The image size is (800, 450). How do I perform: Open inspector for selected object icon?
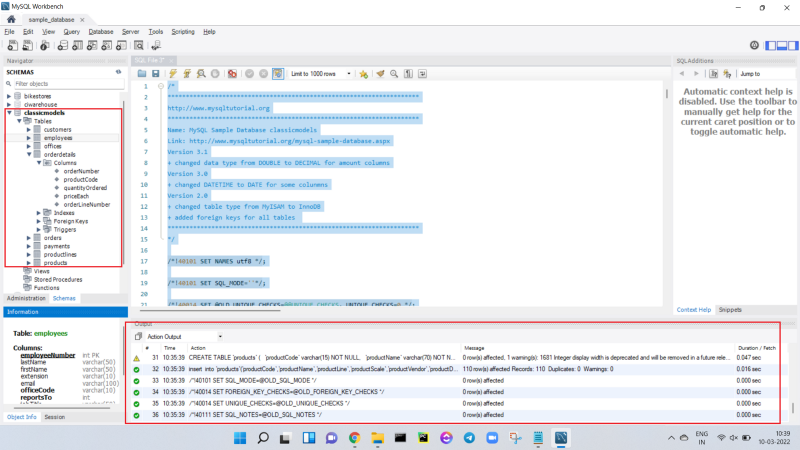(44, 45)
